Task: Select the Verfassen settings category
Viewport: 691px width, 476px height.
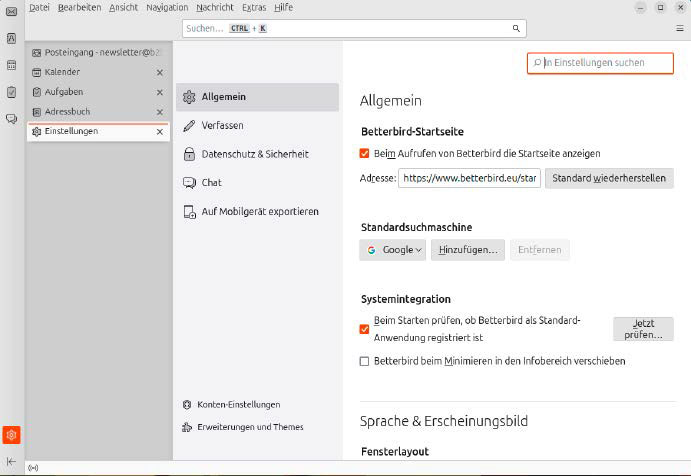Action: tap(257, 126)
